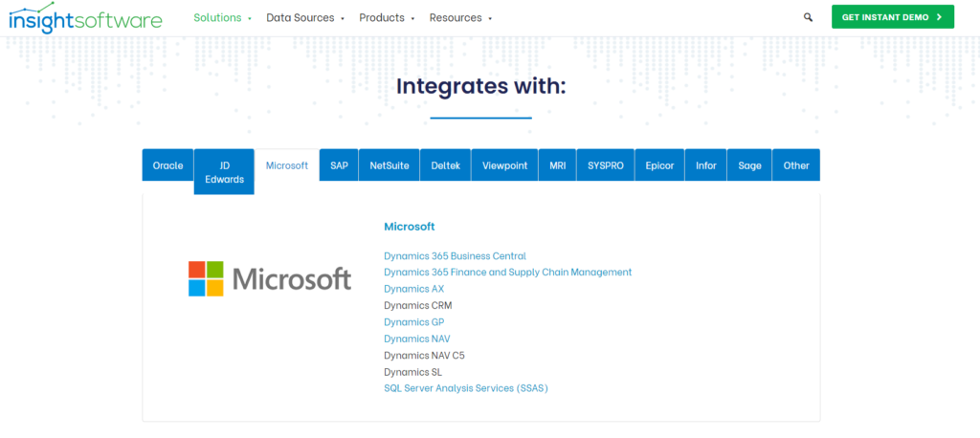
Task: Switch to the Deltek tab
Action: (446, 165)
